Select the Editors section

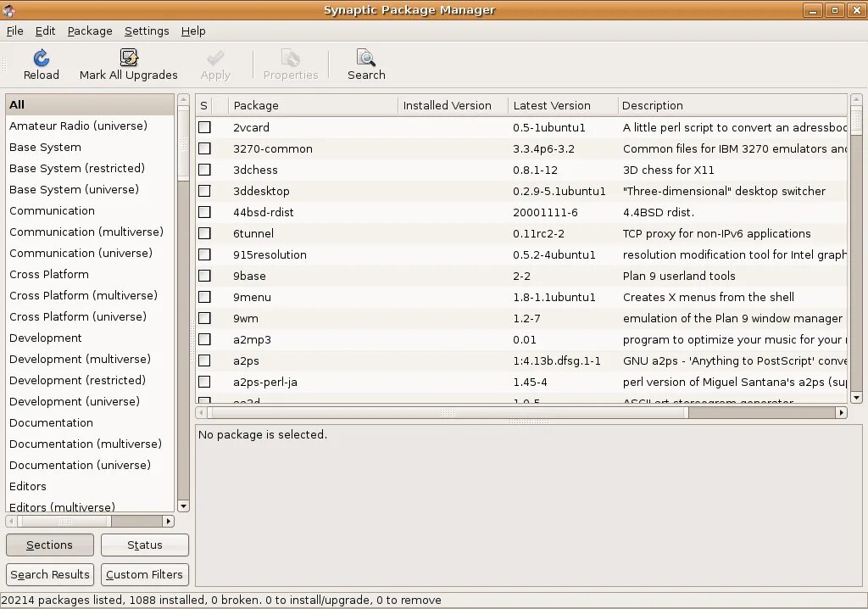coord(90,486)
